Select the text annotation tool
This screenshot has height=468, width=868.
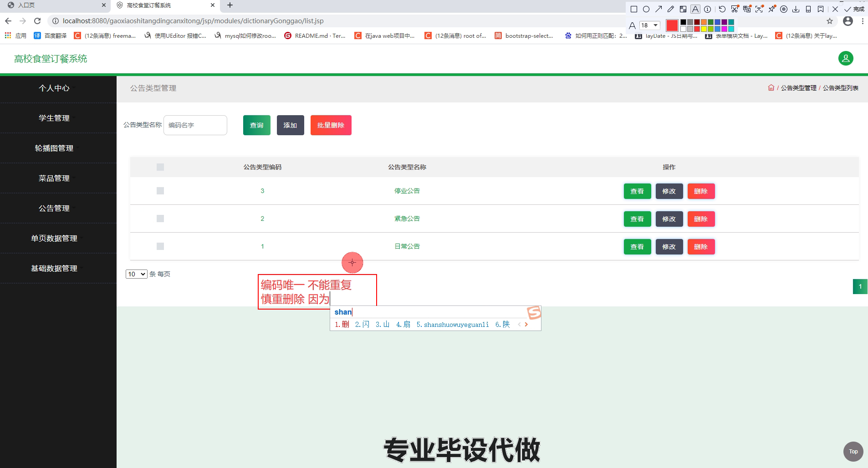click(x=695, y=9)
